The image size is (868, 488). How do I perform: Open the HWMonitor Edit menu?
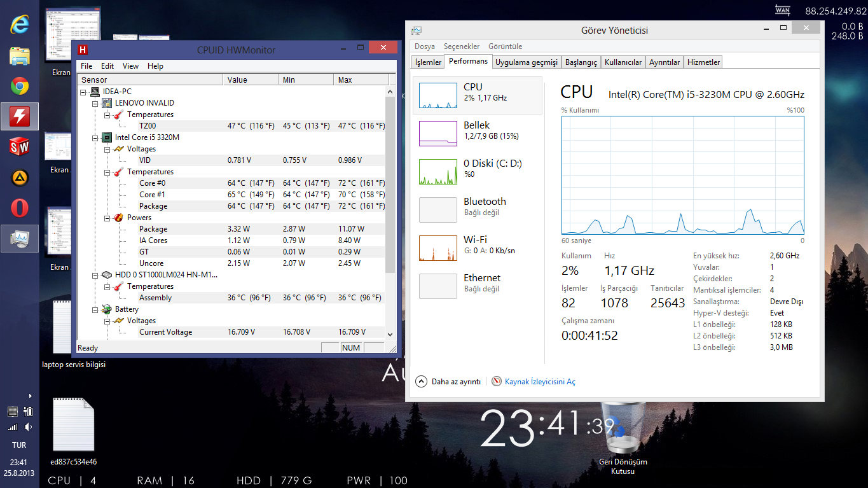coord(107,66)
